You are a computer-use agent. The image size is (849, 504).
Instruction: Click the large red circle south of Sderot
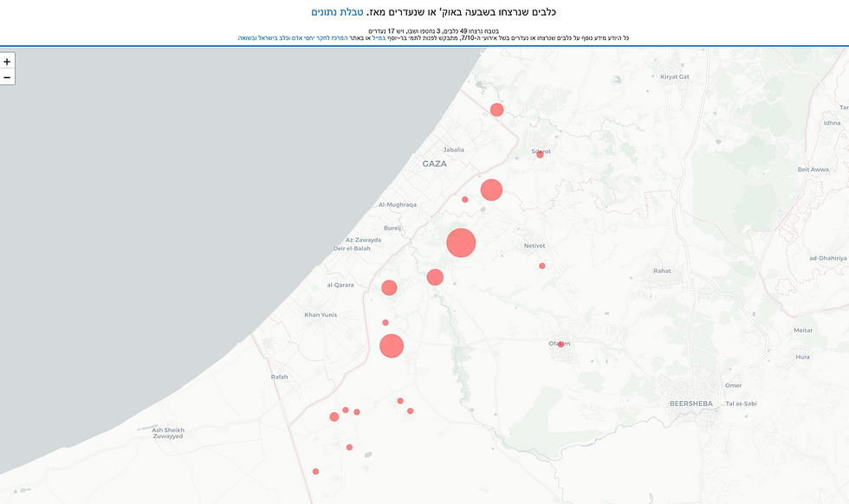point(491,190)
